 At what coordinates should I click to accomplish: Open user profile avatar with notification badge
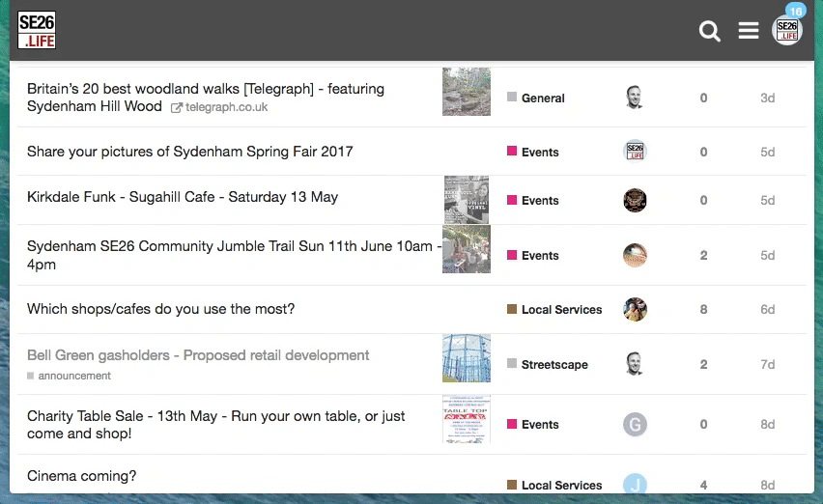[787, 30]
